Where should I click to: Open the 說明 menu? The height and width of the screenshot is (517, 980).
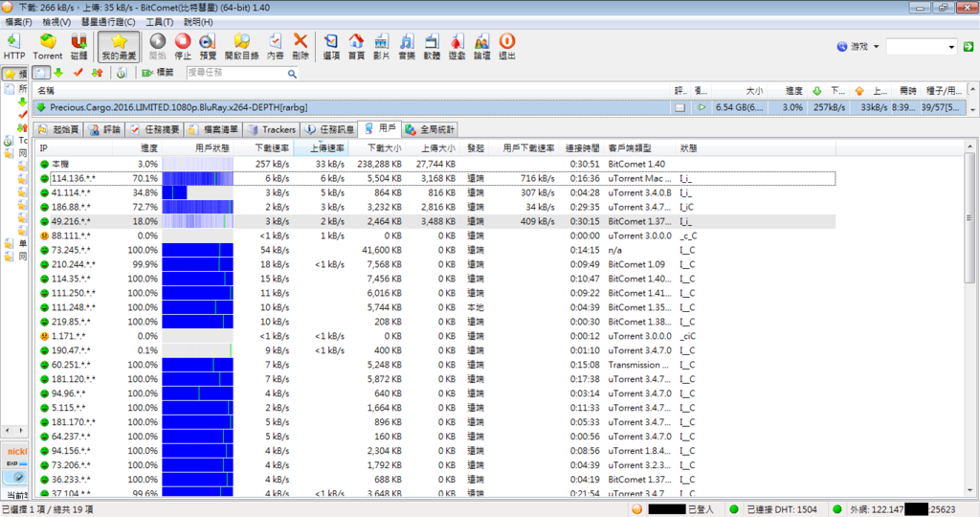point(198,22)
